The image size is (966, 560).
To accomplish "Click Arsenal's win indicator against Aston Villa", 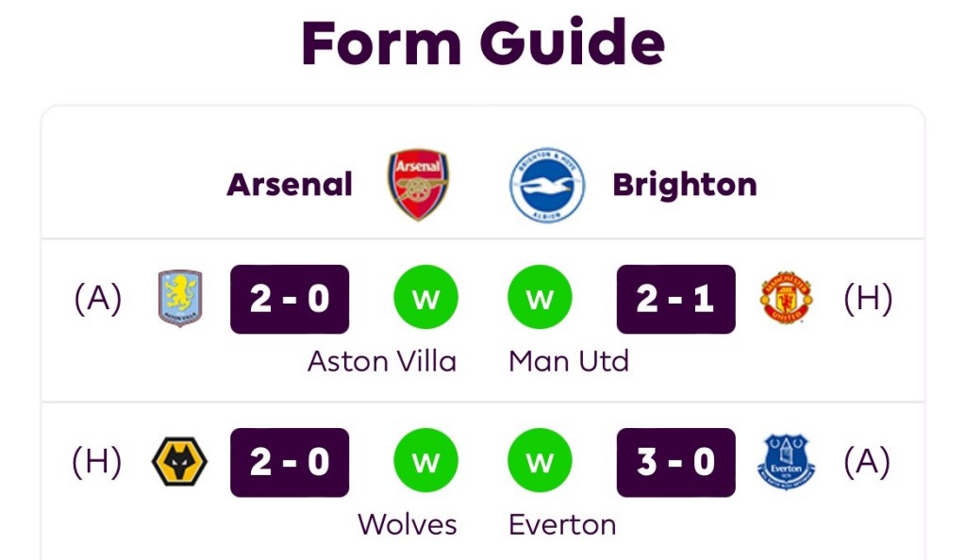I will tap(425, 299).
